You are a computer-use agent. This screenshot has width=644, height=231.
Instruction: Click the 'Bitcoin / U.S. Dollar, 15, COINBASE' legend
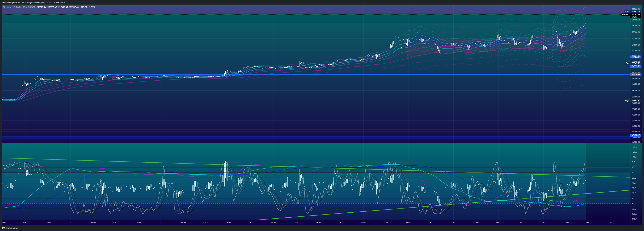[19, 7]
